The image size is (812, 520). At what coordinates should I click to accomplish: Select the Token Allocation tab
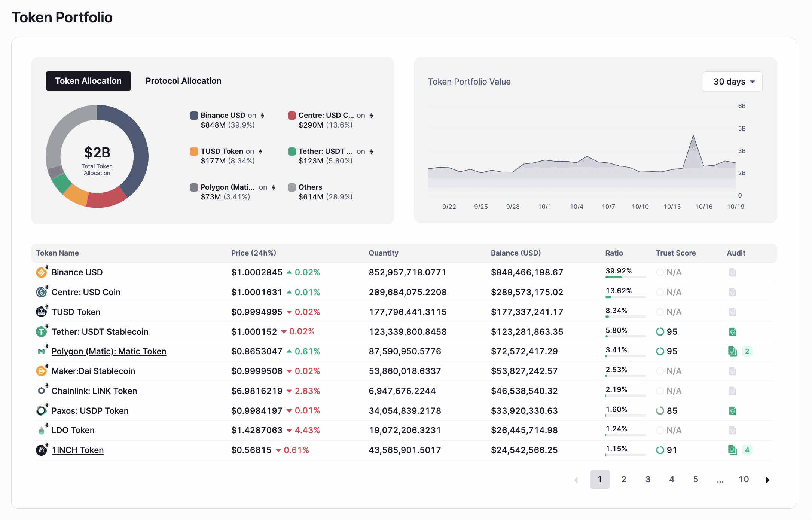[88, 81]
